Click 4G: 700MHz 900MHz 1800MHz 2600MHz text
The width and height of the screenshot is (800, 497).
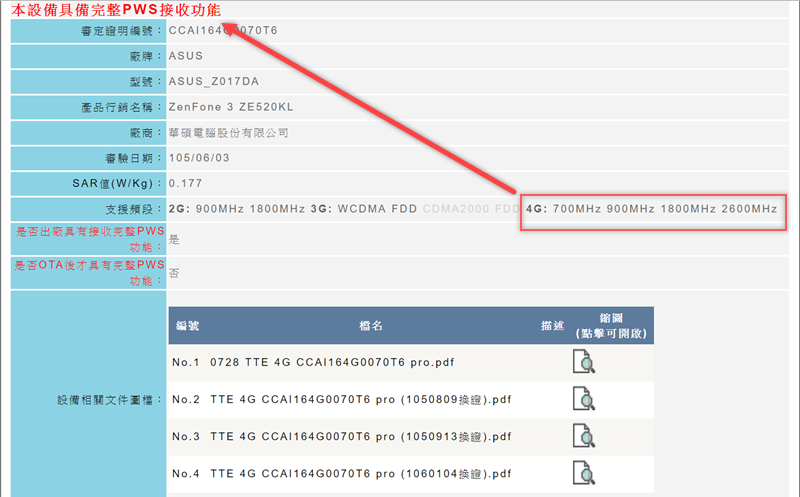click(x=652, y=209)
